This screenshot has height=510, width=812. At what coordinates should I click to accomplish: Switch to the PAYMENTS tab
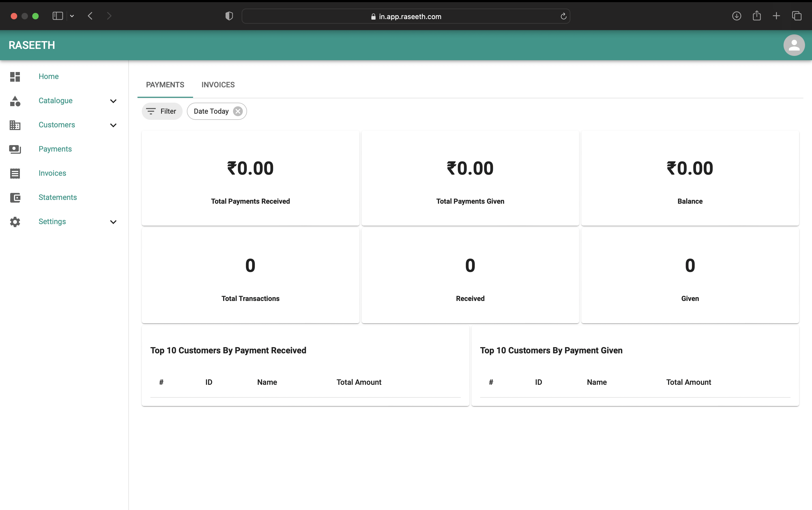[x=165, y=85]
